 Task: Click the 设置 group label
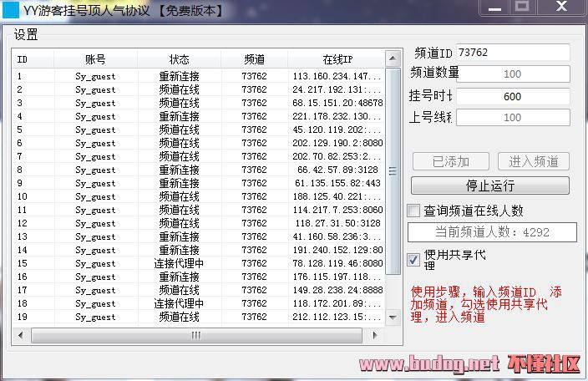click(26, 35)
